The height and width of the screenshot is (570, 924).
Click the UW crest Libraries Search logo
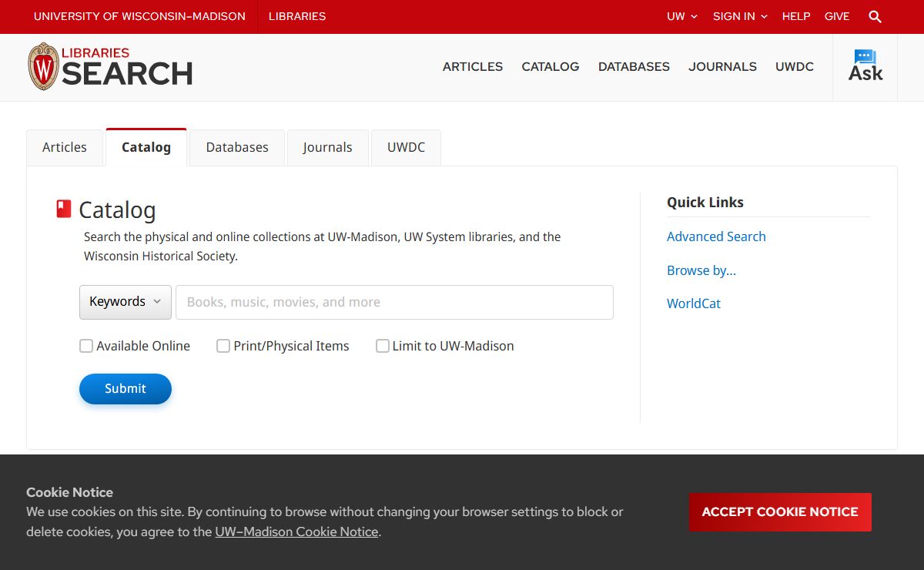pyautogui.click(x=110, y=67)
